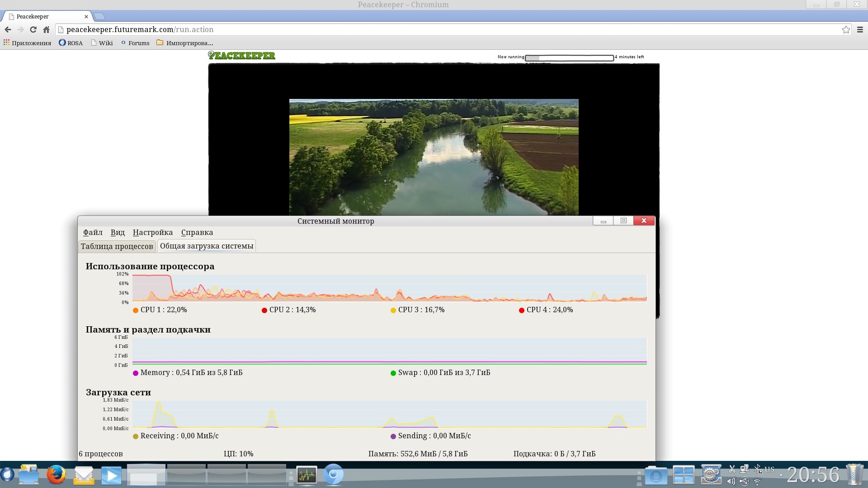Screen dimensions: 868x488
Task: Open the system monitor taskbar entry
Action: [307, 475]
